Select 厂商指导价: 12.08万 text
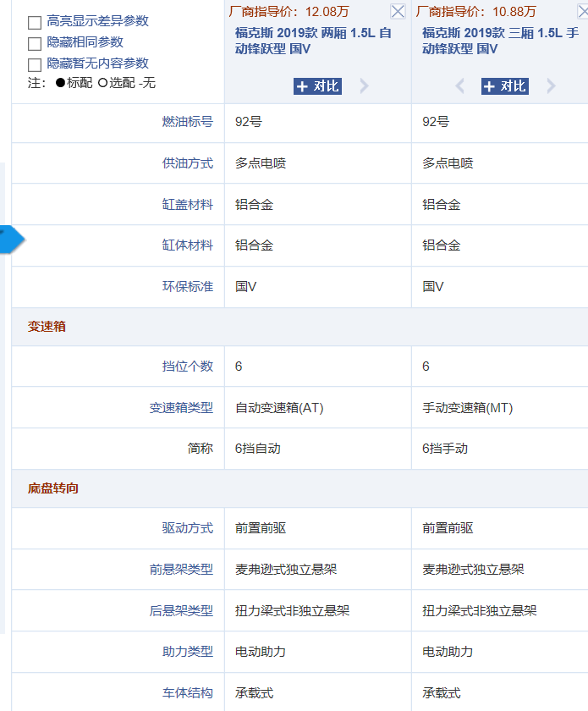The image size is (588, 711). pyautogui.click(x=289, y=11)
